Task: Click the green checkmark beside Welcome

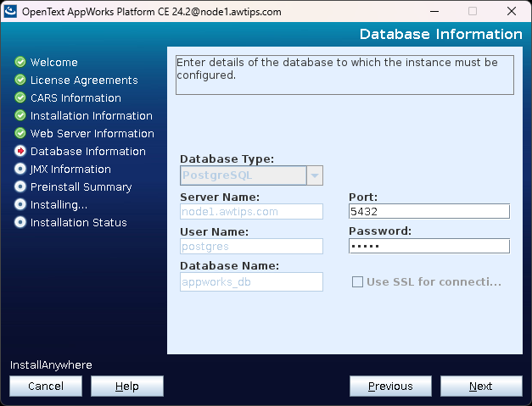Action: 20,63
